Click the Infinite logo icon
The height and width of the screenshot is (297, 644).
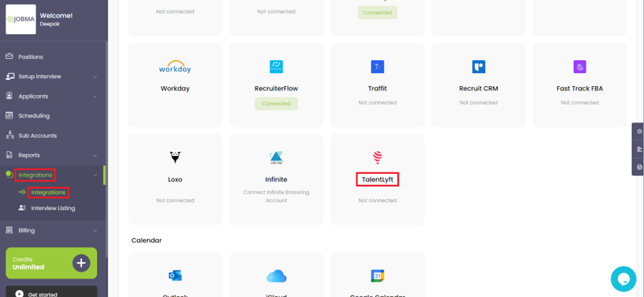276,157
